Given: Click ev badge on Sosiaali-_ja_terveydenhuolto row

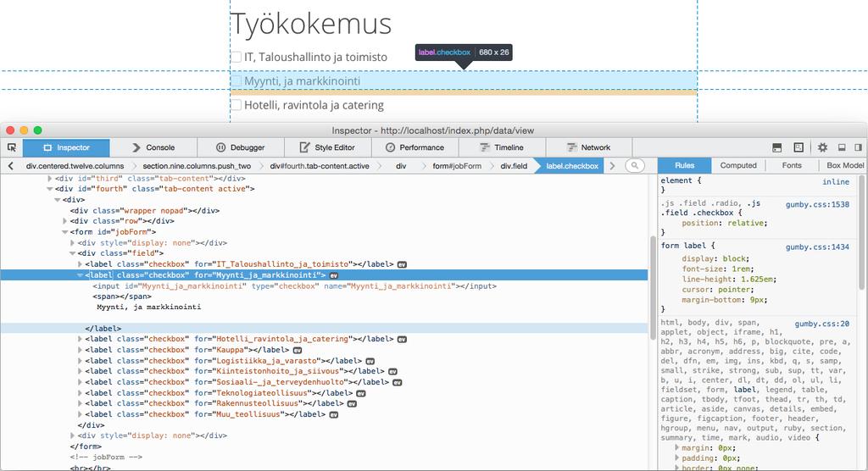Looking at the screenshot, I should click(x=398, y=382).
